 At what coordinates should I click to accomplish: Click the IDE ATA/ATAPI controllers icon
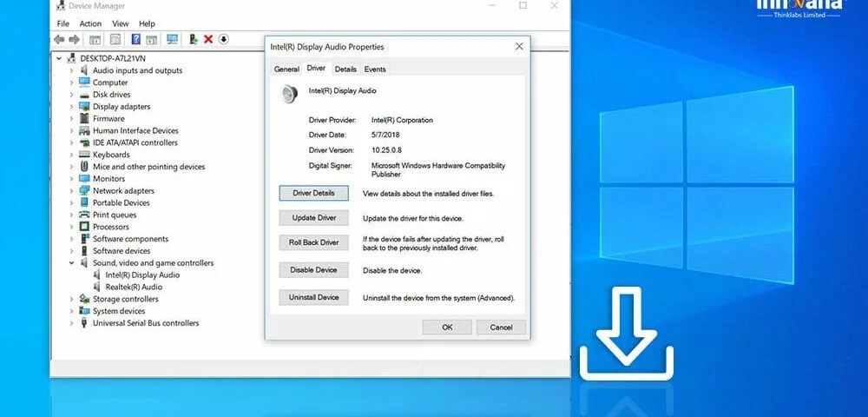tap(84, 142)
